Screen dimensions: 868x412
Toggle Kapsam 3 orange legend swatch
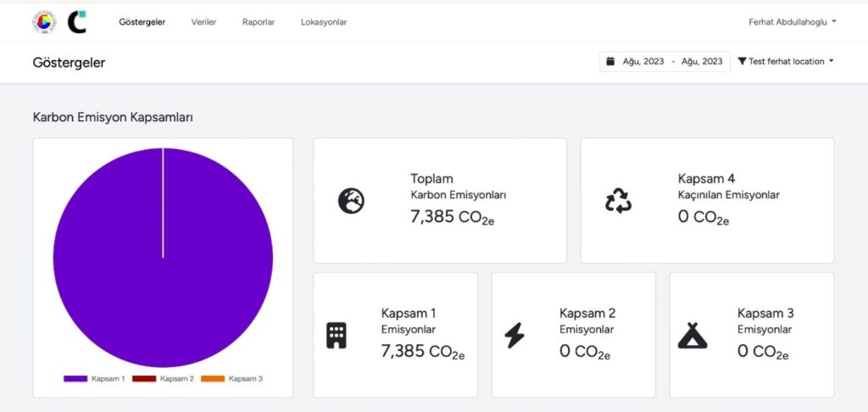tap(213, 379)
